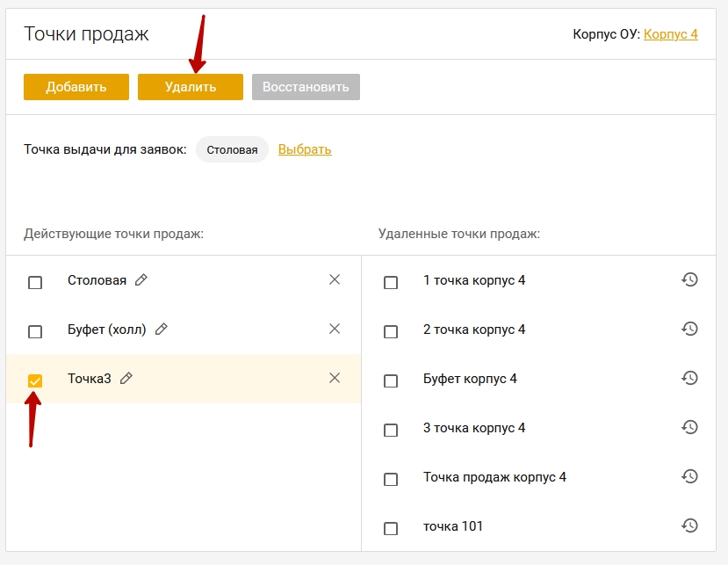Delete Точка3 using its X icon
728x565 pixels.
coord(335,378)
